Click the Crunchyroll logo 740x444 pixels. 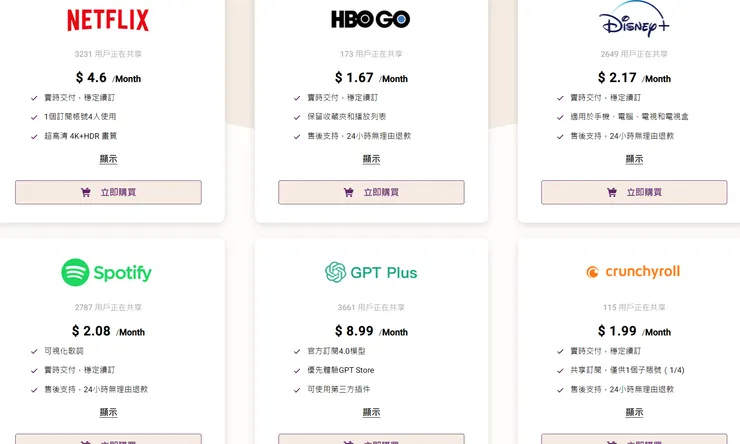(634, 271)
